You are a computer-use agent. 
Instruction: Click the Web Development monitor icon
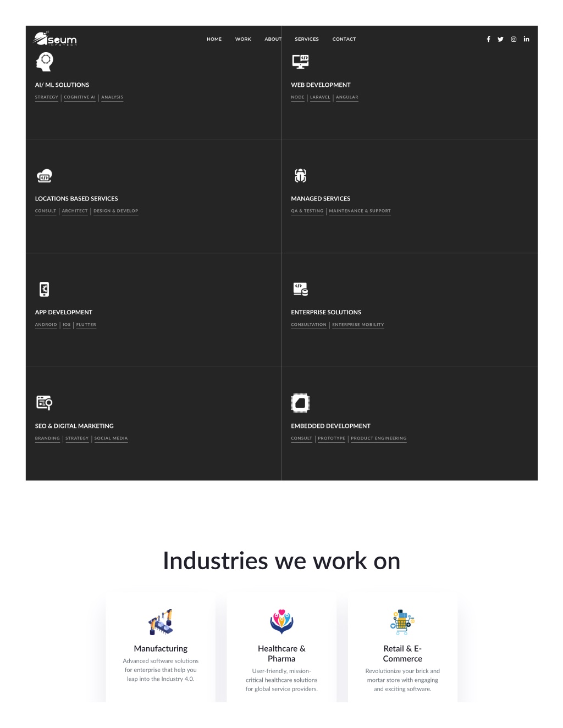click(300, 62)
